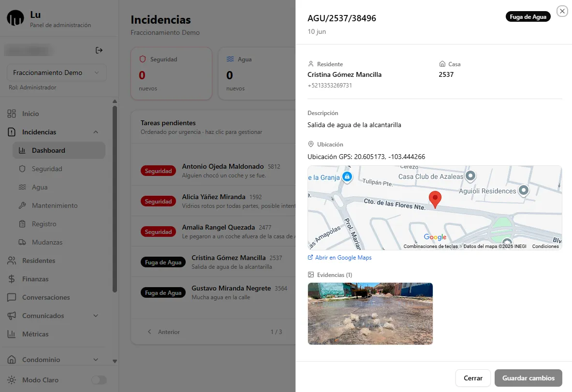Click the sidebar vertical scrollbar

click(115, 199)
